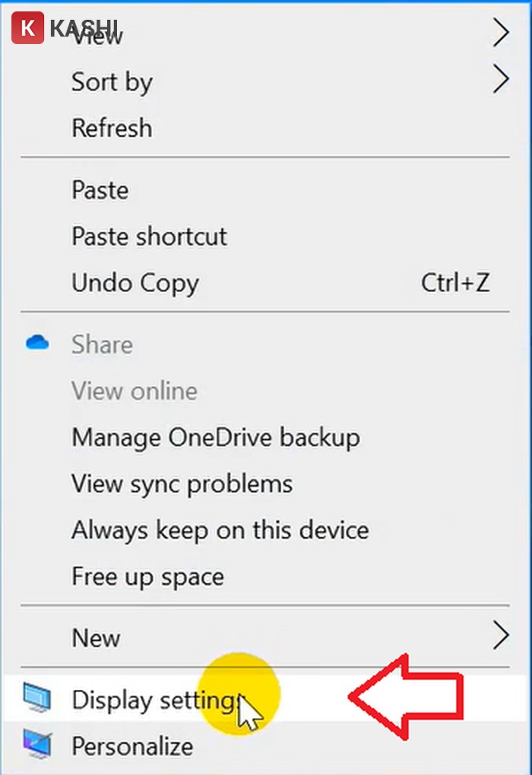Select Undo Copy

click(x=135, y=282)
